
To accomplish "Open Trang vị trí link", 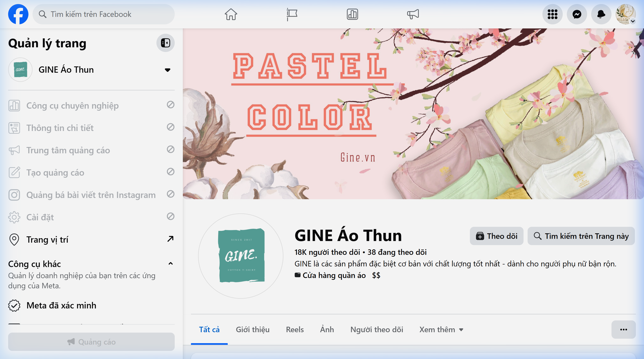I will tap(91, 240).
